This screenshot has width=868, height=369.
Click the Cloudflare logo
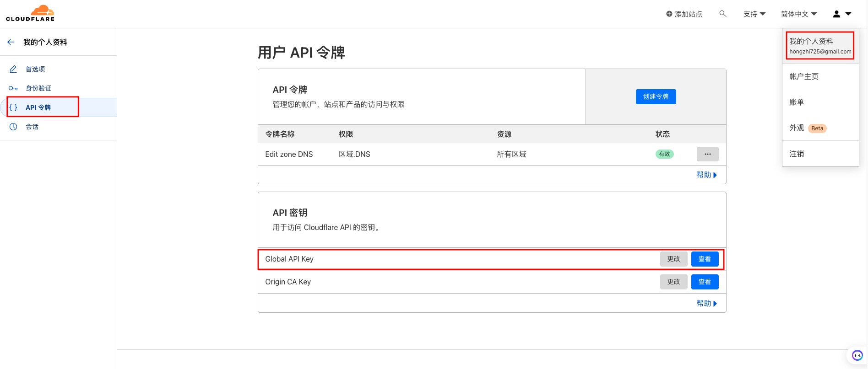click(x=30, y=13)
